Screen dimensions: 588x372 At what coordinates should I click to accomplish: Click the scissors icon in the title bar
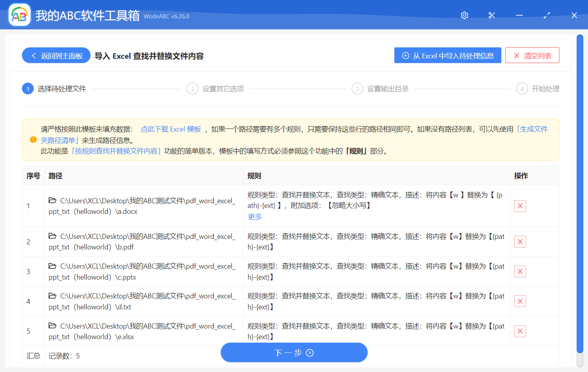(x=492, y=15)
